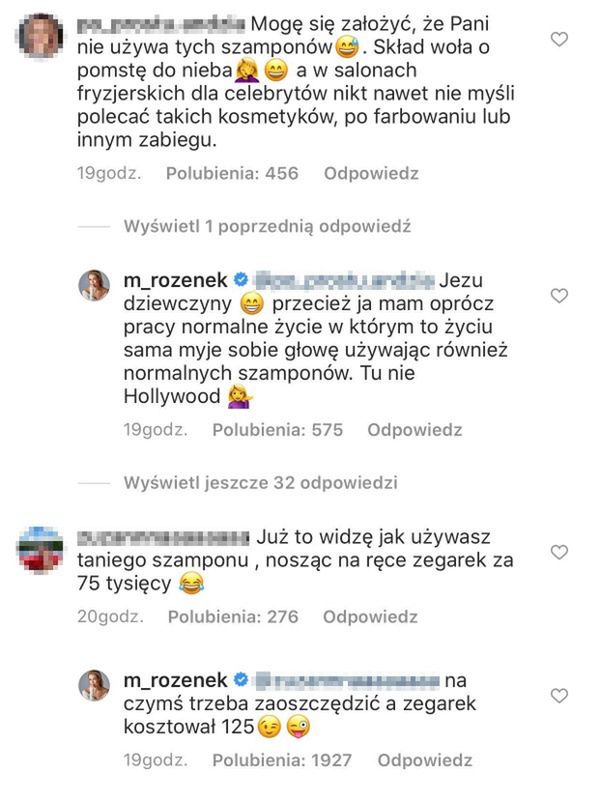Screen dimensions: 600x787
Task: Like m_rozenek's reply about the watch costing 125
Action: 560,695
